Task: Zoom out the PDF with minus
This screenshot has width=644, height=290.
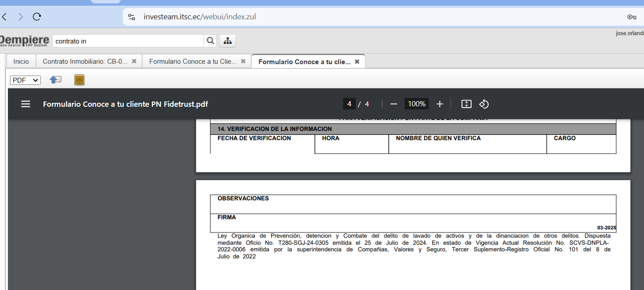Action: (x=394, y=104)
